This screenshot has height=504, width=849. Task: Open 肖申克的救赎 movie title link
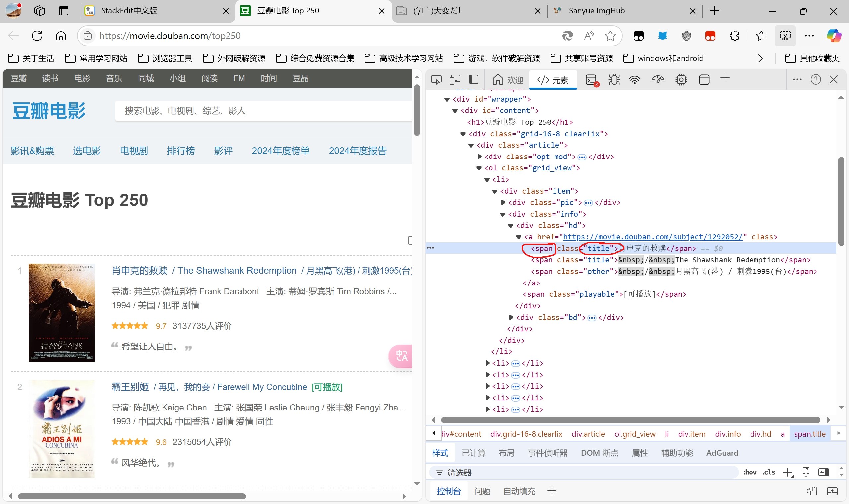(x=140, y=270)
